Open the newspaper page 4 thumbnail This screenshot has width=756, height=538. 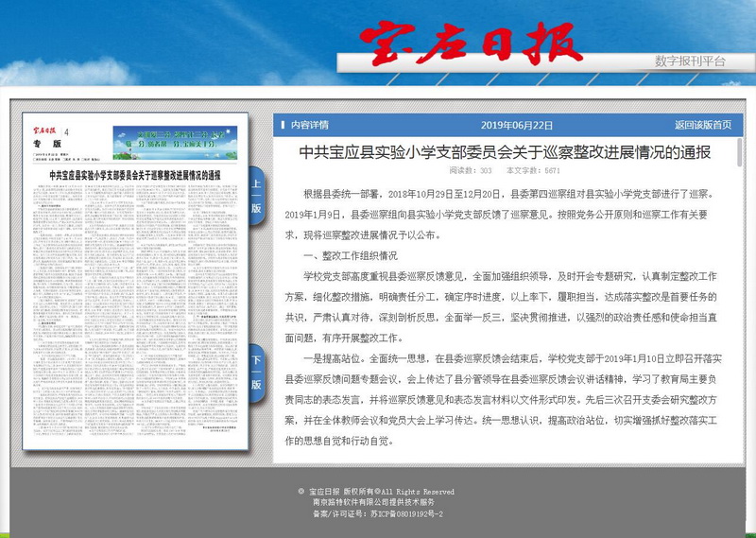135,282
